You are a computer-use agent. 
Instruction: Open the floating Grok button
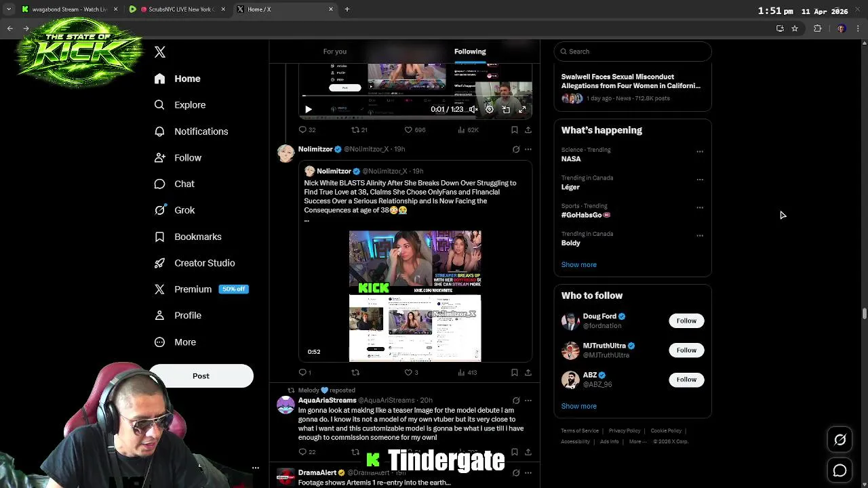[x=840, y=440]
